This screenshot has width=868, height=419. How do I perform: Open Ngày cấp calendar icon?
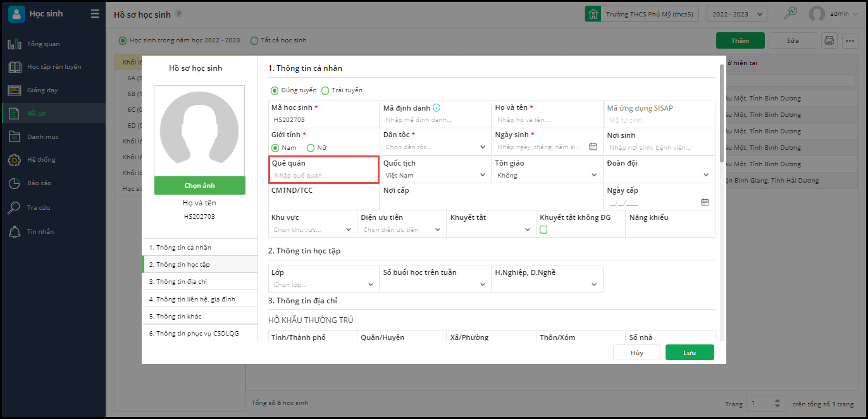coord(705,202)
